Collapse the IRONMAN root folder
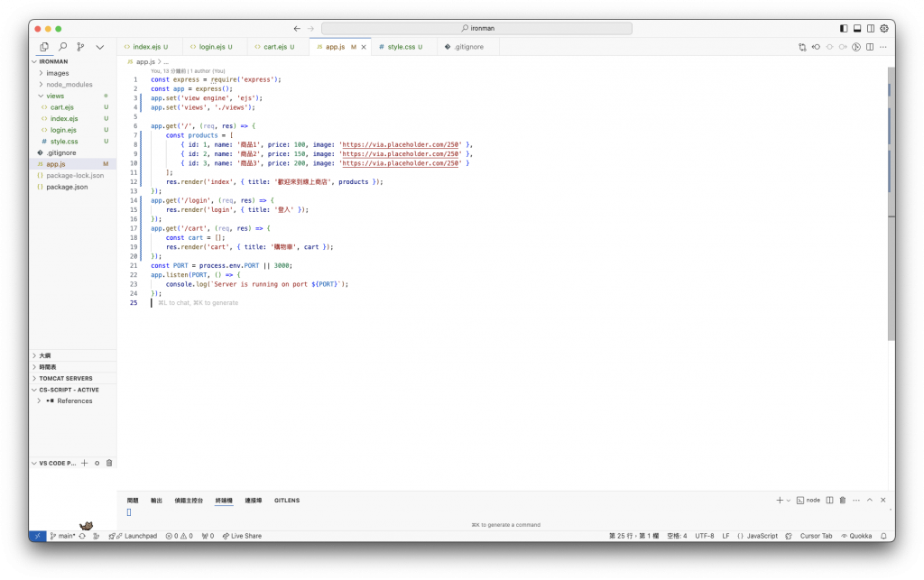 click(x=72, y=61)
